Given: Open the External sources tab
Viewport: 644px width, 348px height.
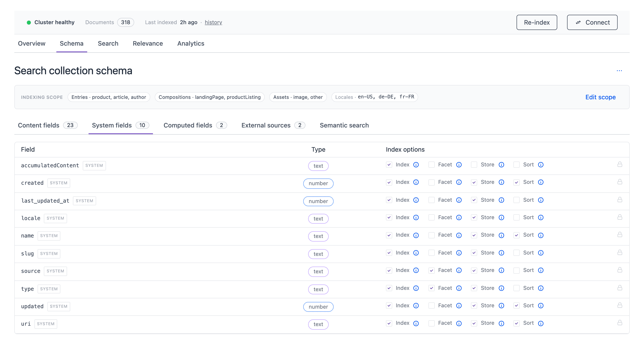Looking at the screenshot, I should (273, 125).
